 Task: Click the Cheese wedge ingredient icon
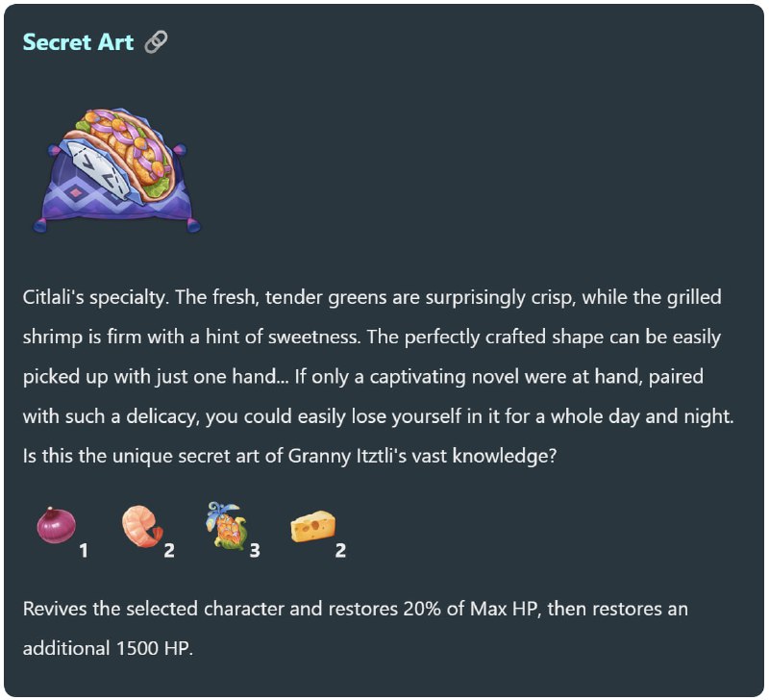(313, 526)
